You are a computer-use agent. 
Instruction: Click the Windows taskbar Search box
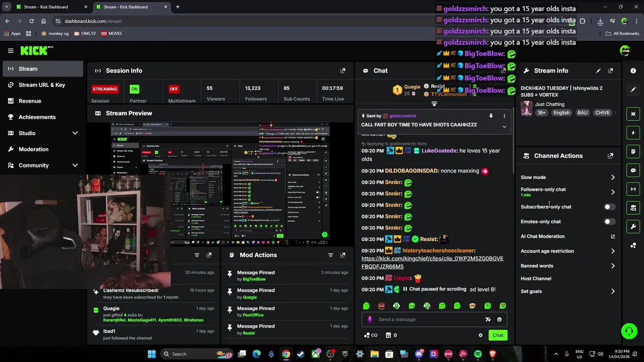pyautogui.click(x=197, y=354)
